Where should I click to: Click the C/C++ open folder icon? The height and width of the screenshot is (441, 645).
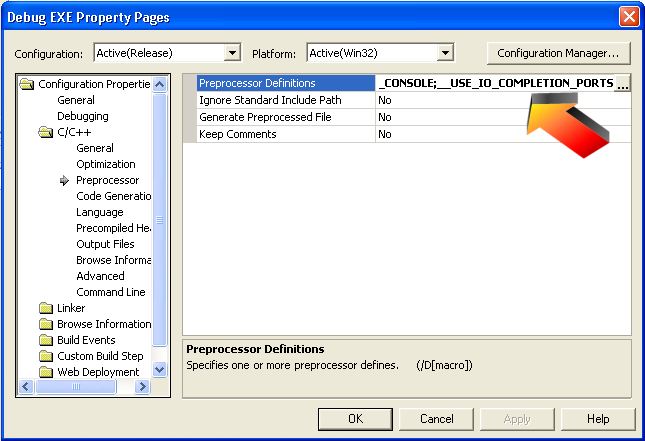[45, 132]
